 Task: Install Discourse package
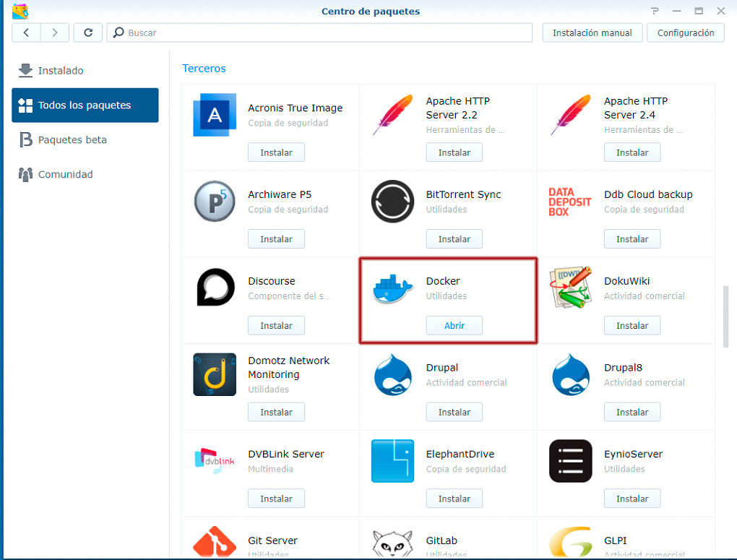(276, 325)
